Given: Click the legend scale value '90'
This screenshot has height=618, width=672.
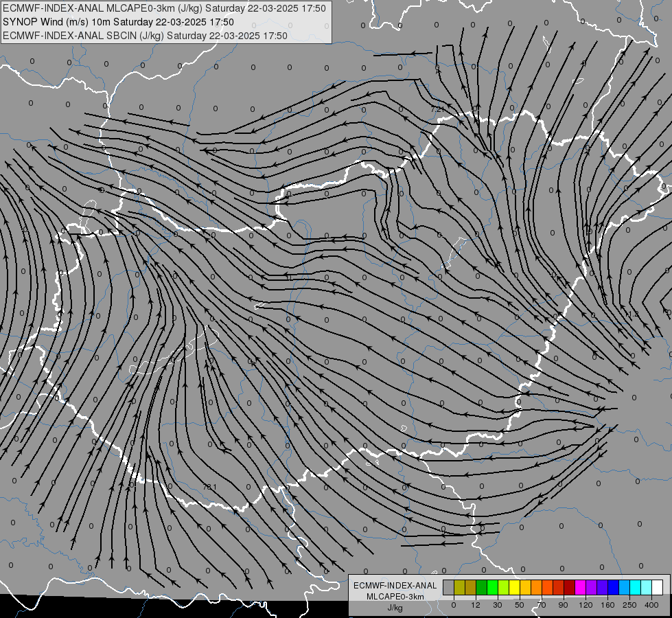Looking at the screenshot, I should point(563,605).
